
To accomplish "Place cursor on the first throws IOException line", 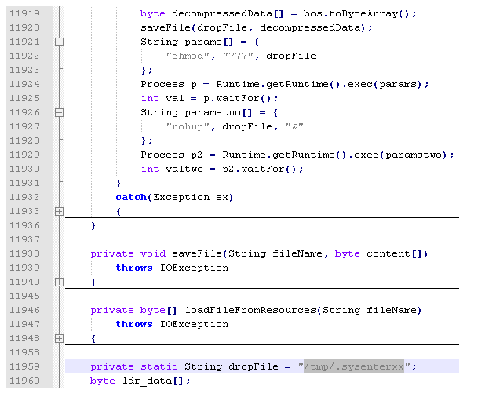I will tap(172, 268).
